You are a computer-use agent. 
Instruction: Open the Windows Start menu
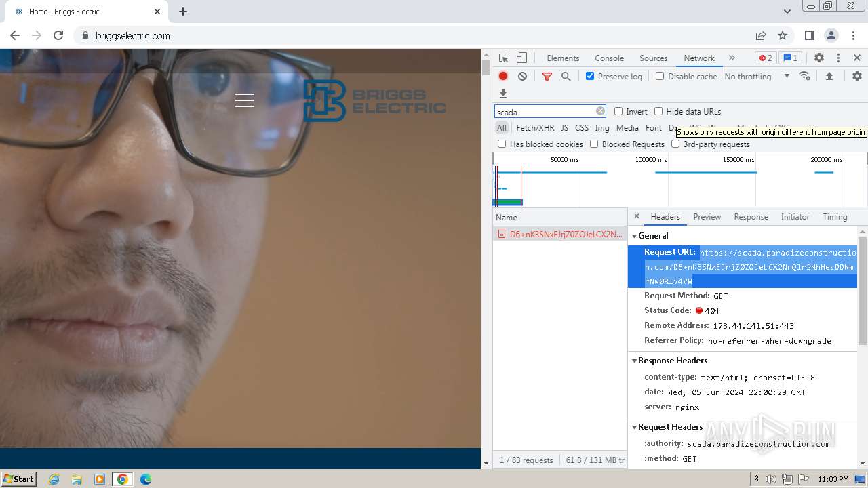tap(18, 479)
